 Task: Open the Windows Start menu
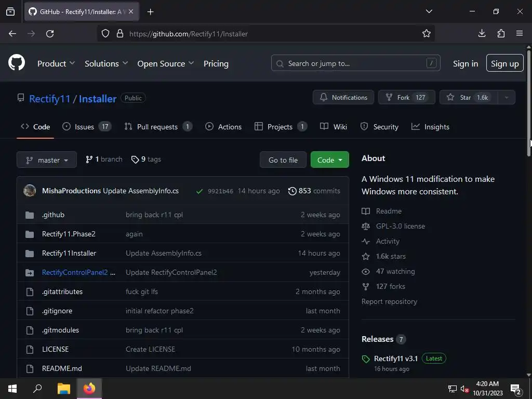coord(12,389)
